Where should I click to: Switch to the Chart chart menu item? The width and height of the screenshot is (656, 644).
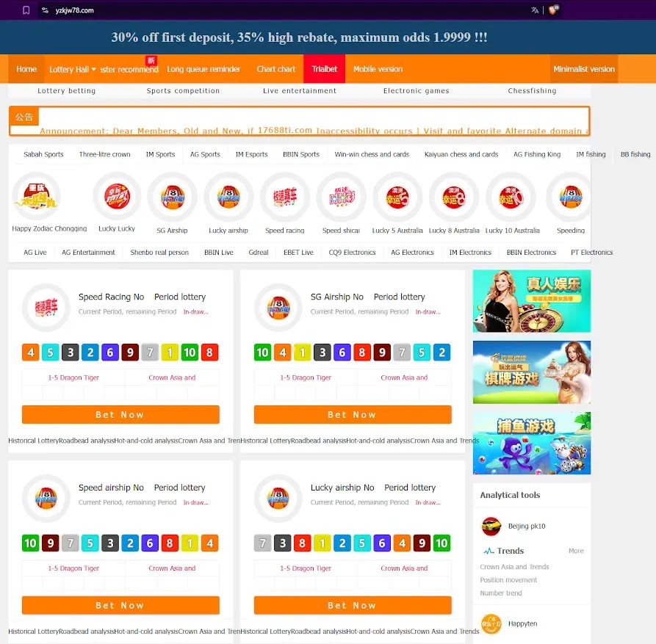(276, 69)
